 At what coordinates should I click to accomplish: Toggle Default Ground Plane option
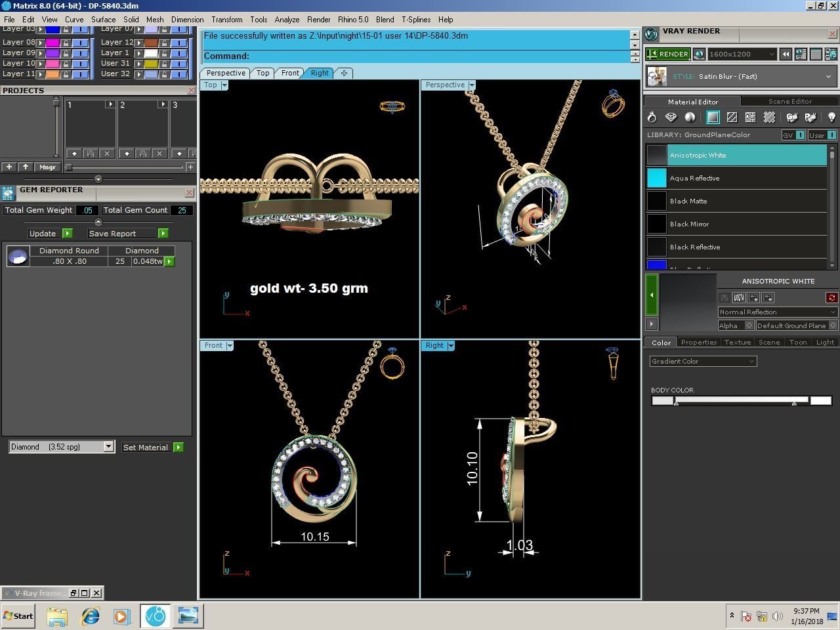[x=833, y=325]
